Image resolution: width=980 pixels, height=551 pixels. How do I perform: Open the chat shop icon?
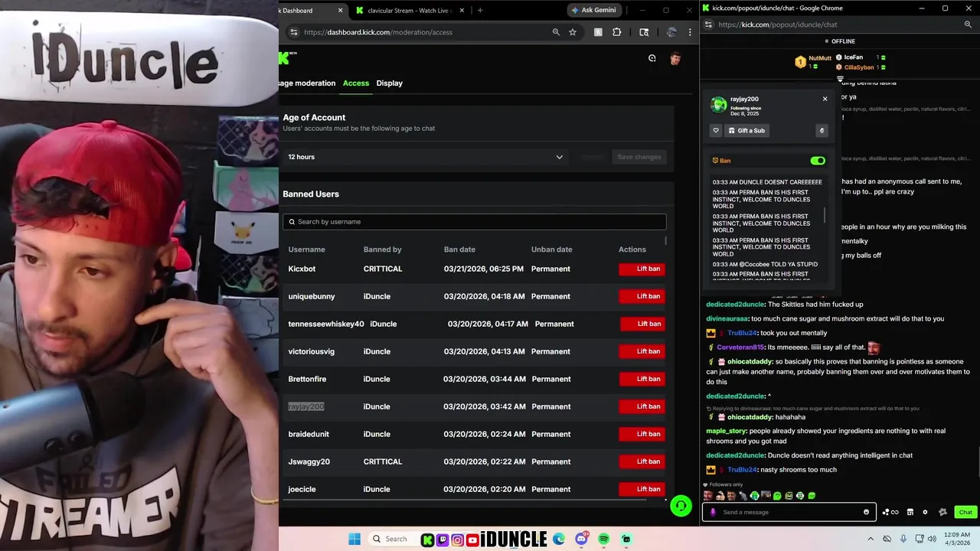click(910, 512)
